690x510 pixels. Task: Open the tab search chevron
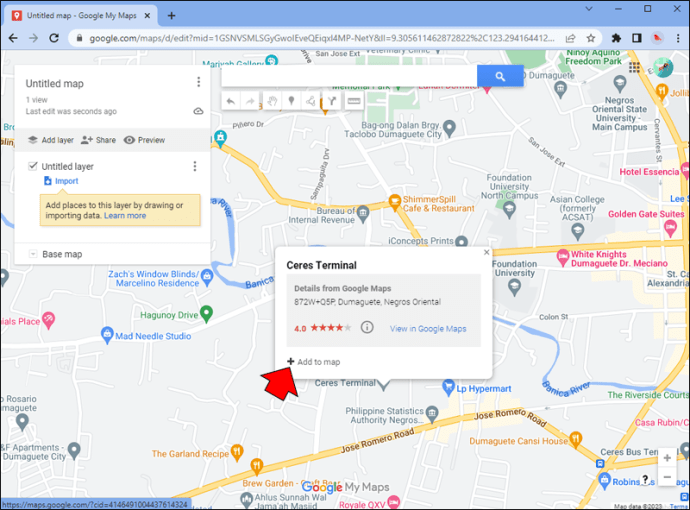(x=588, y=8)
